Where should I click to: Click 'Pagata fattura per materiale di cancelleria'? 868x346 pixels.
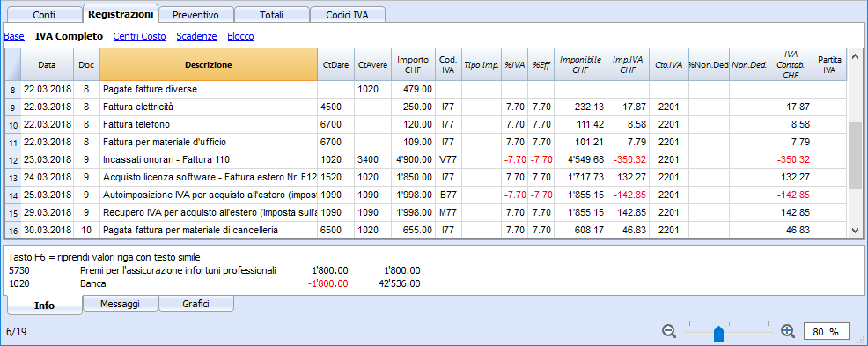point(209,230)
